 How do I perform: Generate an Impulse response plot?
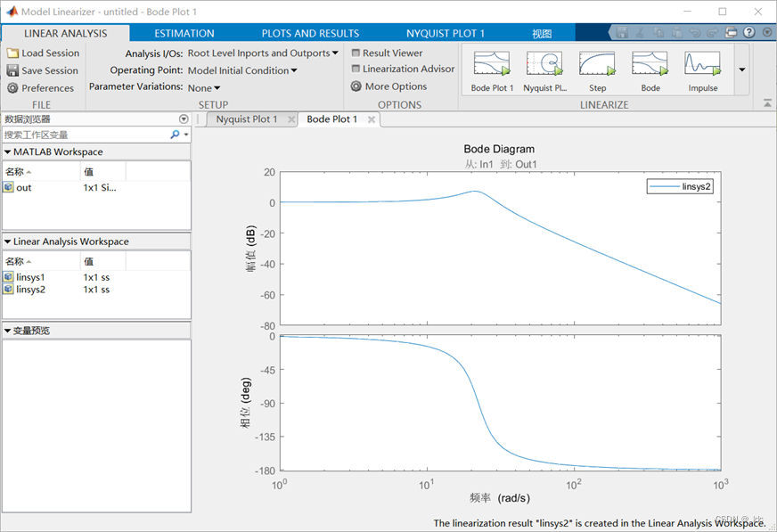pos(703,71)
